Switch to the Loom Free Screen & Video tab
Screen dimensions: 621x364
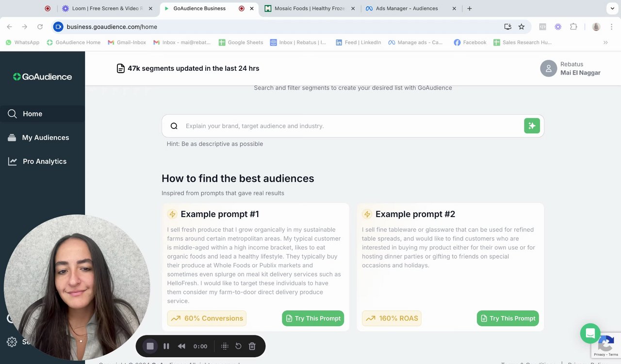point(107,8)
